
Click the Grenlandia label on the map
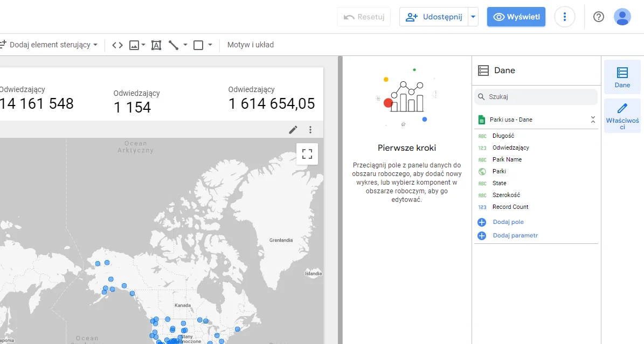pyautogui.click(x=281, y=240)
